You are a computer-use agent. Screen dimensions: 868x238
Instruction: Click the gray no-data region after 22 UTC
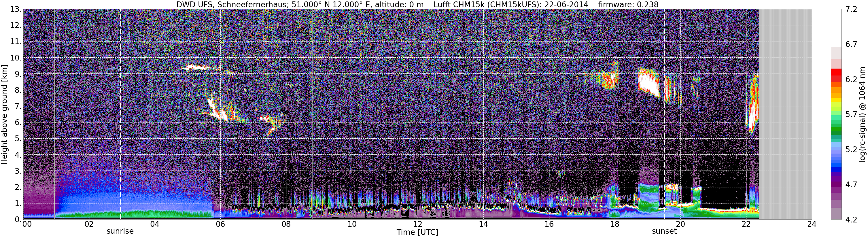point(785,114)
